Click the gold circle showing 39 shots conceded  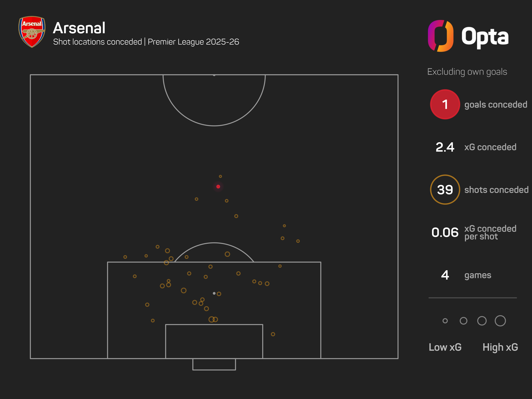[445, 190]
